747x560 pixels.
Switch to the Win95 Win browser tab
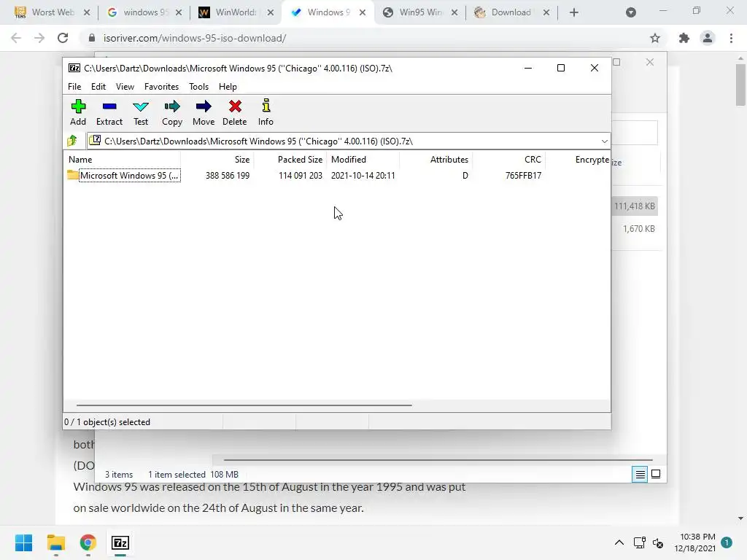(419, 12)
